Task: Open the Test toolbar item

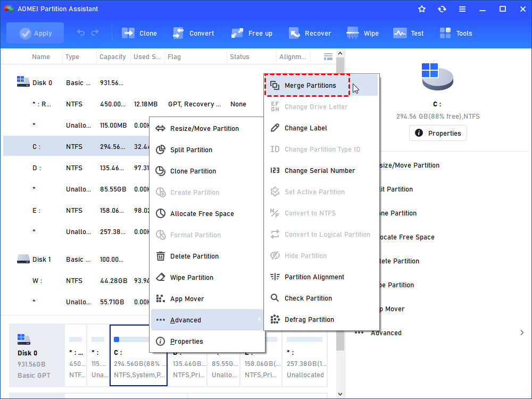Action: coord(408,33)
